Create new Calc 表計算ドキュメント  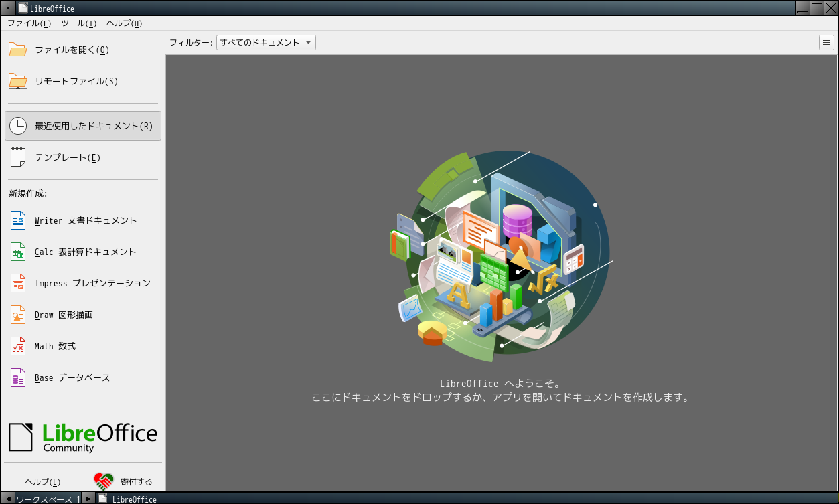tap(85, 252)
